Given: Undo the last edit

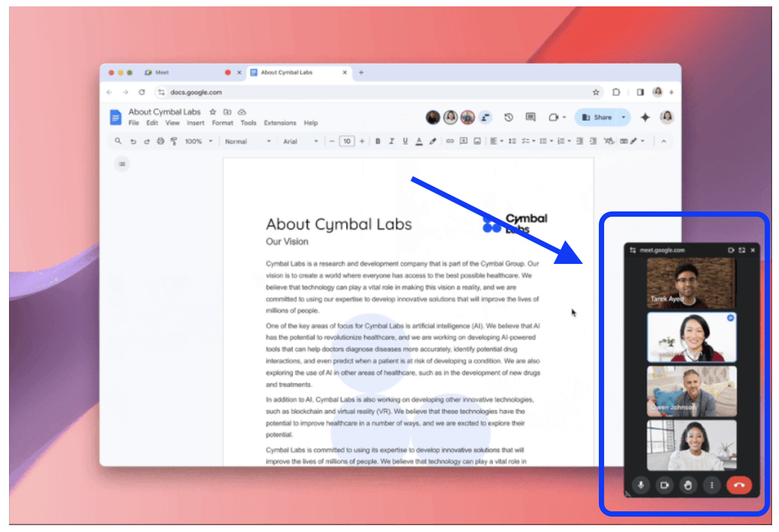Looking at the screenshot, I should [133, 141].
